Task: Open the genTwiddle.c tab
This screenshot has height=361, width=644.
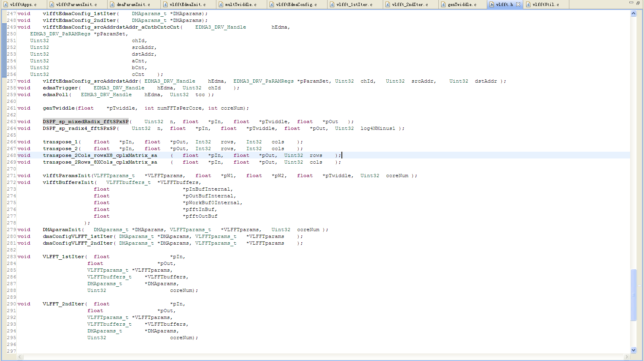Action: coord(462,4)
